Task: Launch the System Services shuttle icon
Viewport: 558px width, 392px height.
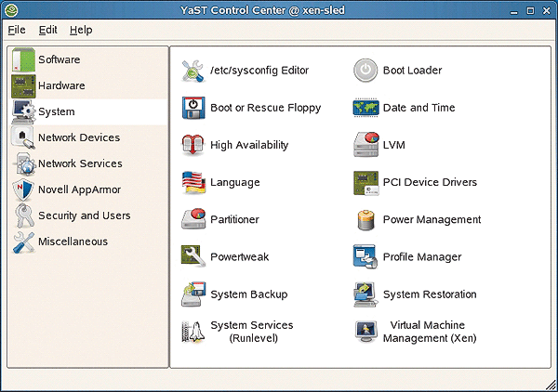Action: coord(193,332)
